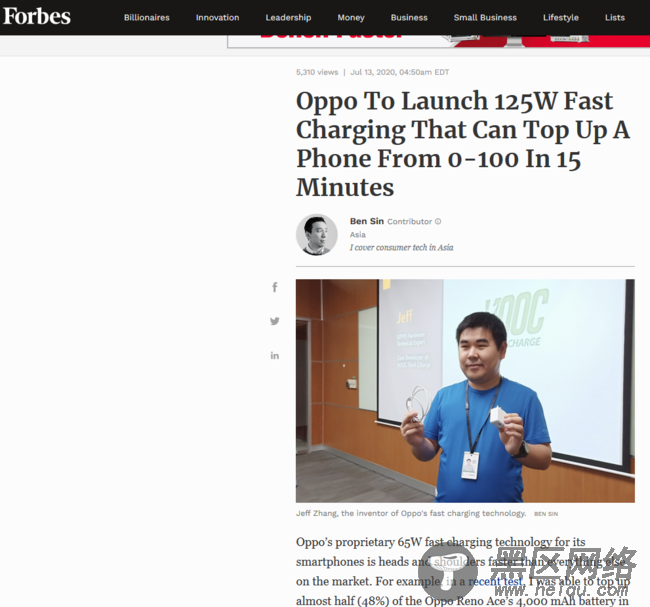Viewport: 650px width, 607px height.
Task: Follow the 'recent test' hyperlink
Action: tap(495, 581)
